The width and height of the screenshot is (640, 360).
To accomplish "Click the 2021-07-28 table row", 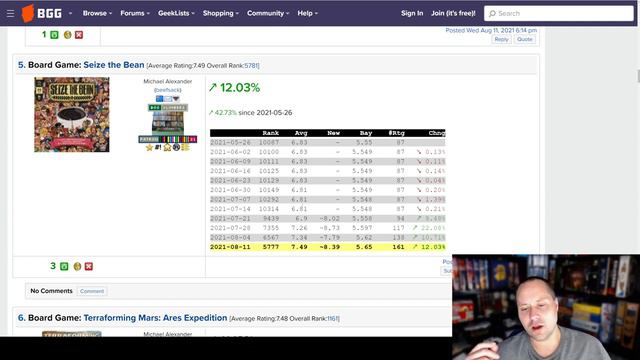I will pyautogui.click(x=327, y=228).
